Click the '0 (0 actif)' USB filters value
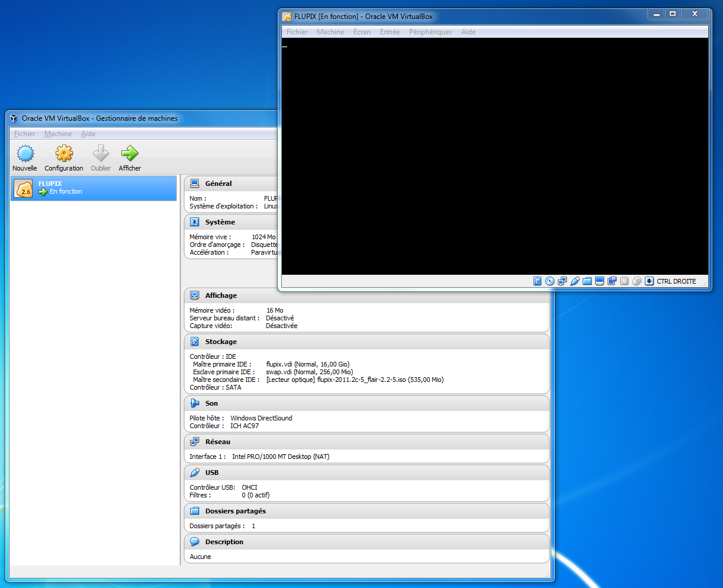The height and width of the screenshot is (588, 723). [x=256, y=495]
